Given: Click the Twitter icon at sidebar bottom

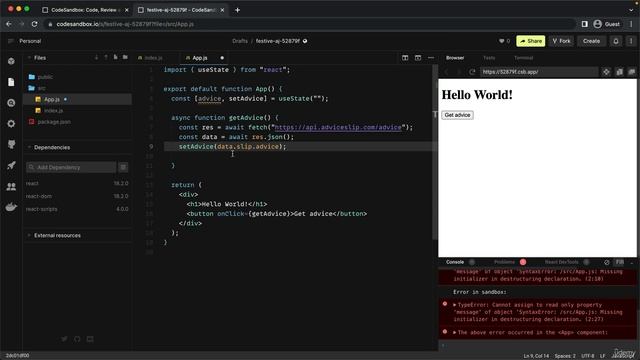Looking at the screenshot, I should (x=64, y=339).
